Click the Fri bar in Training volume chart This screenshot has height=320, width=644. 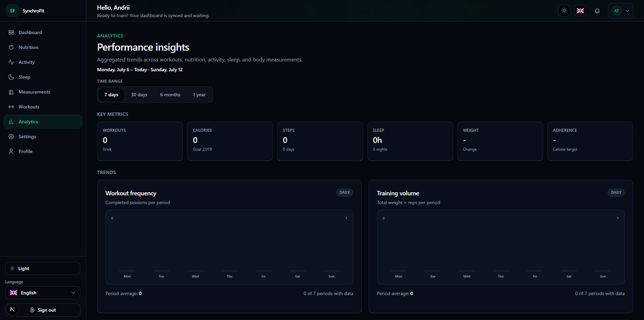[535, 271]
